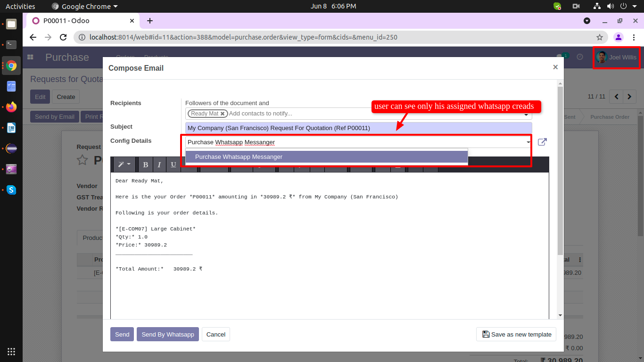Screen dimensions: 644x362
Task: Click Save as new template
Action: click(x=516, y=334)
